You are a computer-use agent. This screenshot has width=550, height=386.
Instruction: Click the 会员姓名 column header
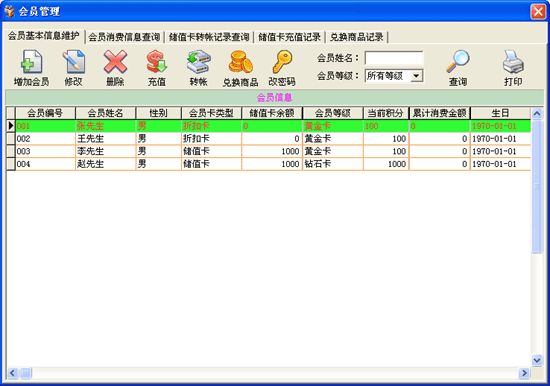[x=105, y=113]
